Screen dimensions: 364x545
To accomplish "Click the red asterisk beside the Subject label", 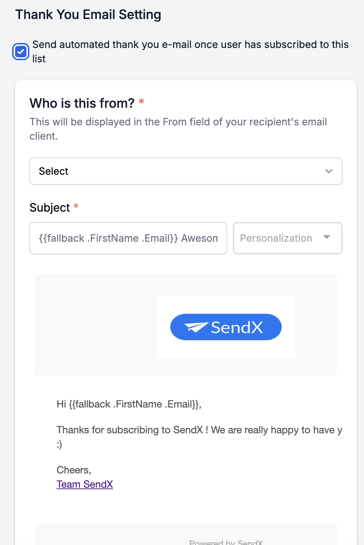I will [76, 206].
